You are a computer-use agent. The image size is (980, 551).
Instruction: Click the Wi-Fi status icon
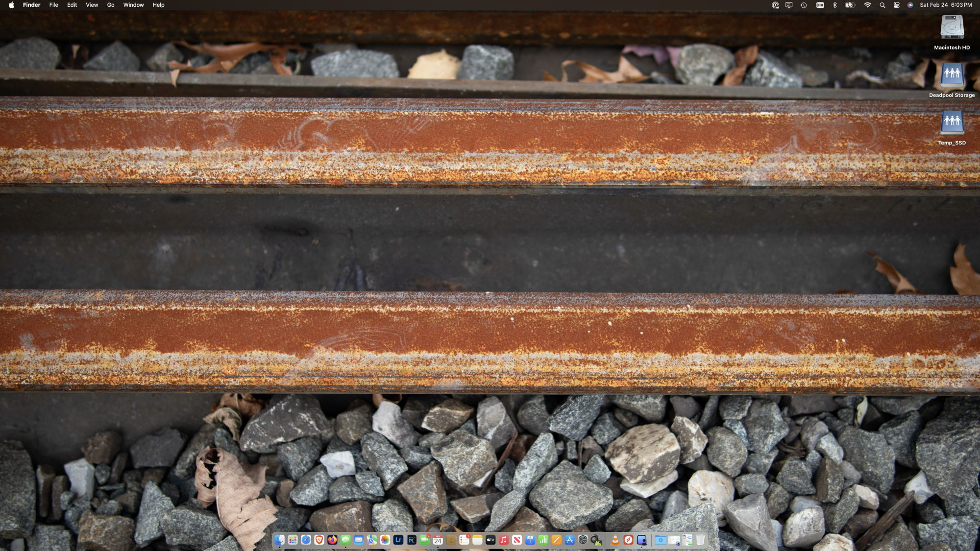point(867,5)
